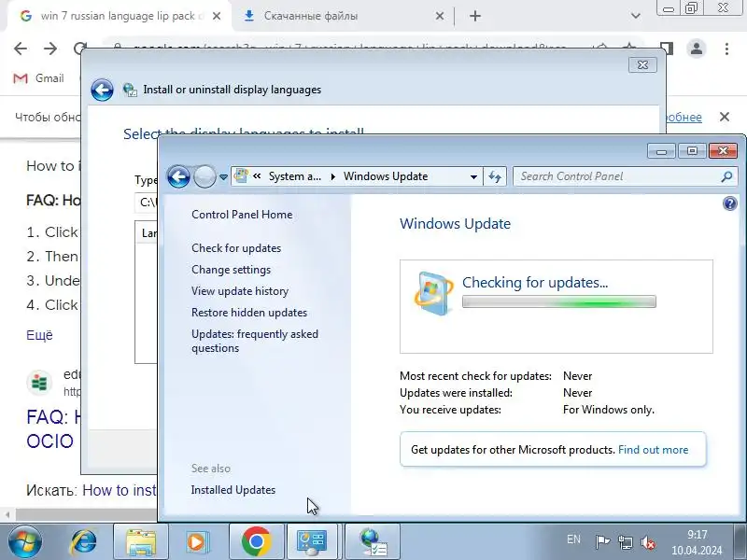Click Find out more link
Image resolution: width=747 pixels, height=560 pixels.
point(653,450)
